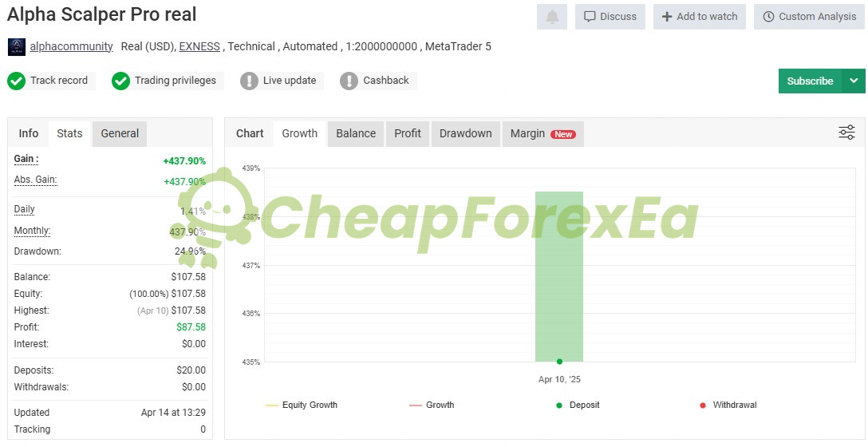Open the Margin tab marked New
This screenshot has height=447, width=868.
(543, 133)
